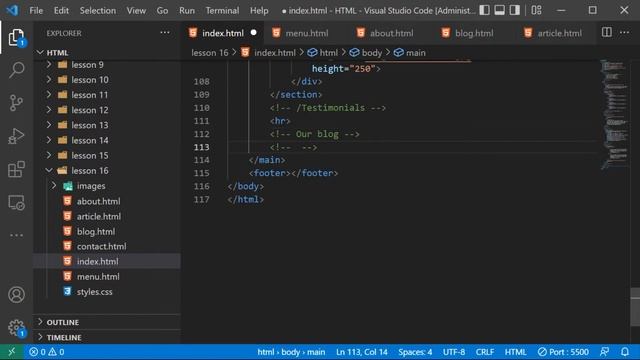640x360 pixels.
Task: Collapse the HTML root folder
Action: 40,52
